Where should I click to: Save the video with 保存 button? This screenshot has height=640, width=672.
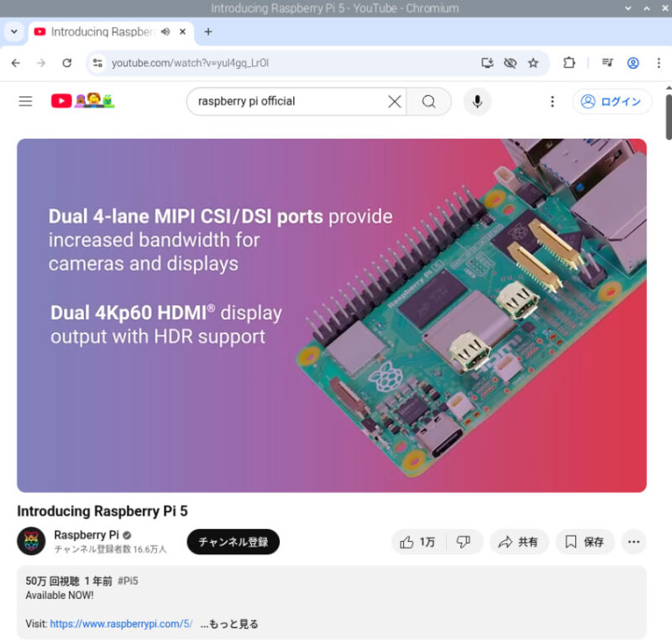point(585,542)
